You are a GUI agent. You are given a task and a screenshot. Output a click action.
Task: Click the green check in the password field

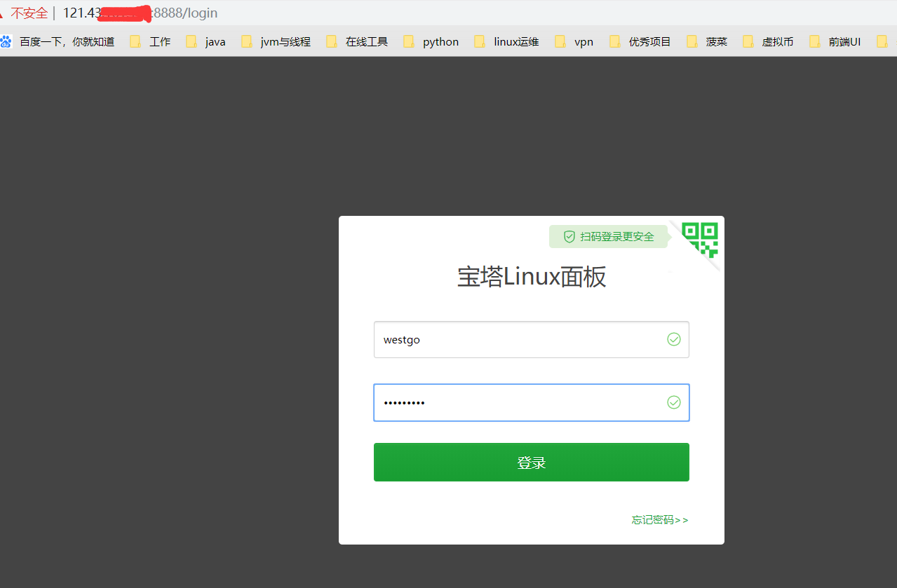674,402
